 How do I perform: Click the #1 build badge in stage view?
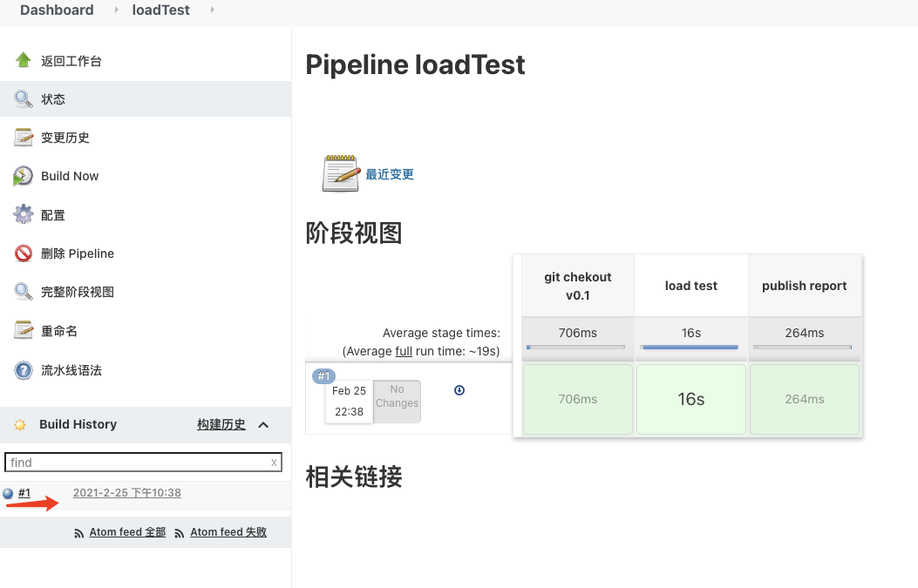point(323,376)
